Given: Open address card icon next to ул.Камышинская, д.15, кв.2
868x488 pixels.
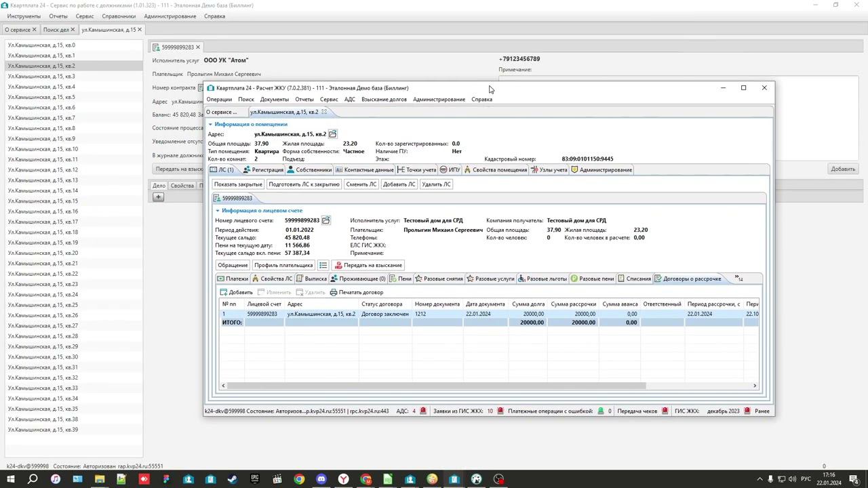Looking at the screenshot, I should click(x=332, y=134).
